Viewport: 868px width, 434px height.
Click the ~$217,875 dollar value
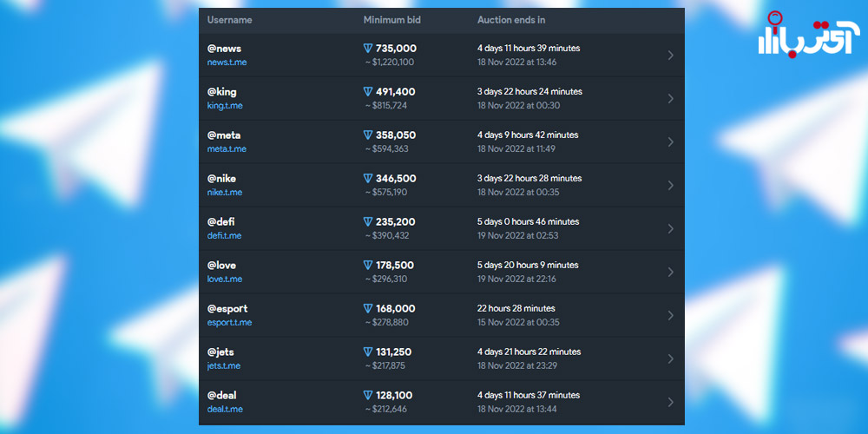coord(386,365)
